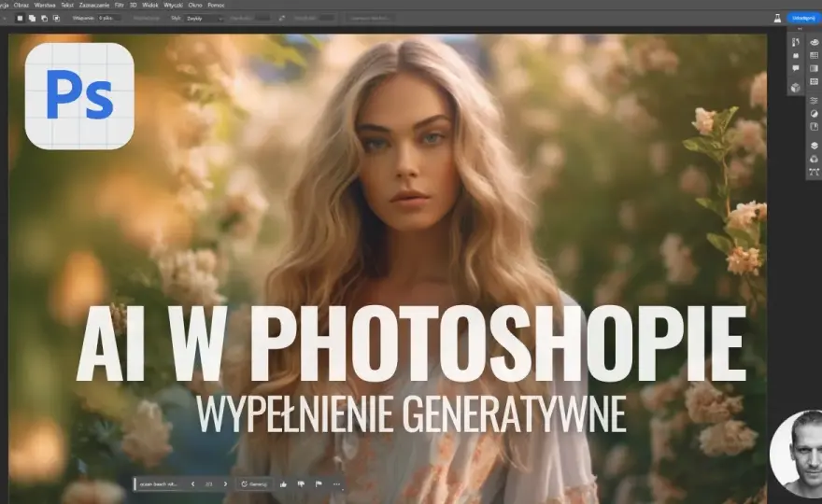The image size is (822, 504).
Task: Open the Styl dropdown set to Zwykły
Action: 205,19
